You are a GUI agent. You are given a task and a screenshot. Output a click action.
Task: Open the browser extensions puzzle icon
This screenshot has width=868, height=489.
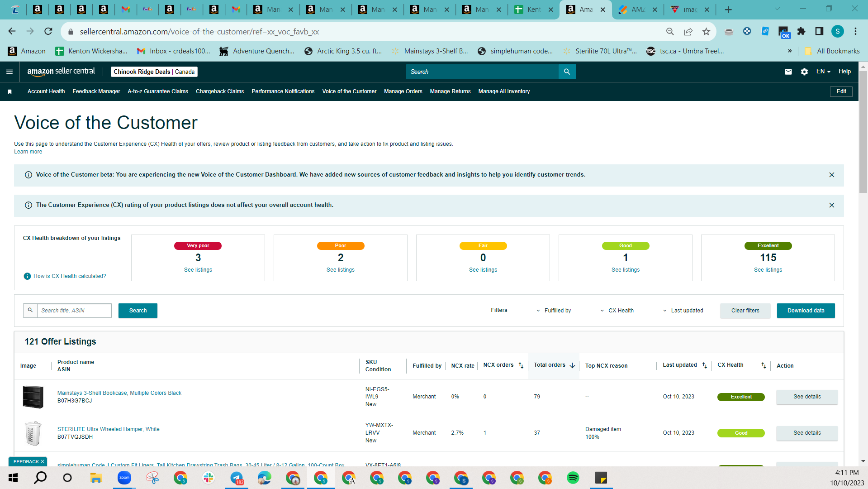pos(801,31)
